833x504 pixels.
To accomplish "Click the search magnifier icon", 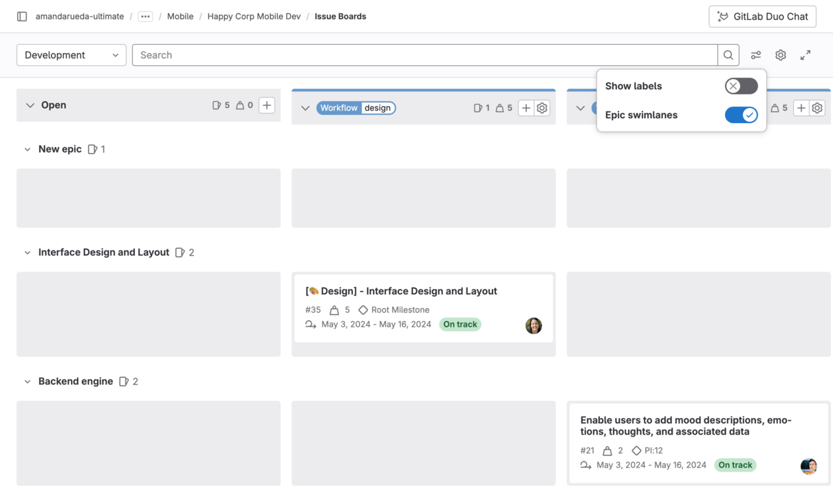I will pyautogui.click(x=728, y=55).
